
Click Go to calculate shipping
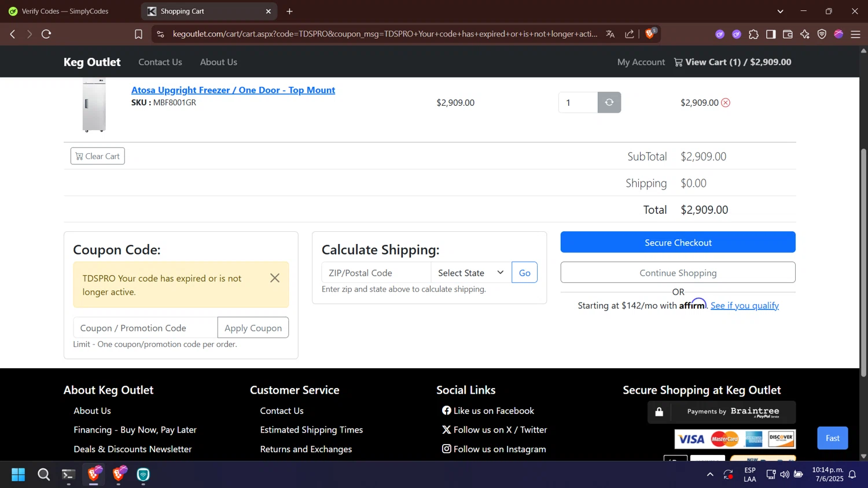point(524,272)
